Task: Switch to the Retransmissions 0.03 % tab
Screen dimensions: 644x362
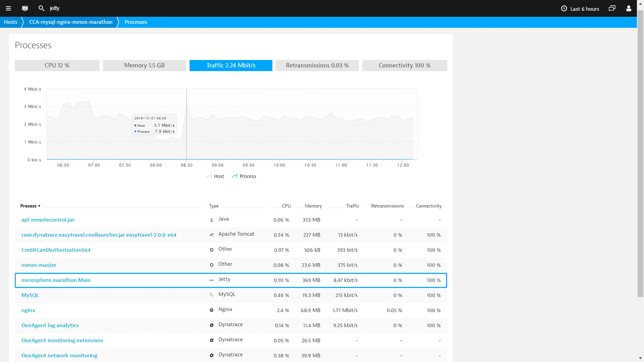Action: [x=317, y=66]
